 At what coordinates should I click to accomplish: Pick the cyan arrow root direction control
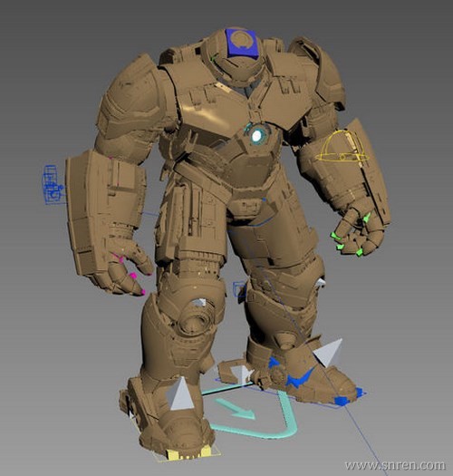(236, 409)
